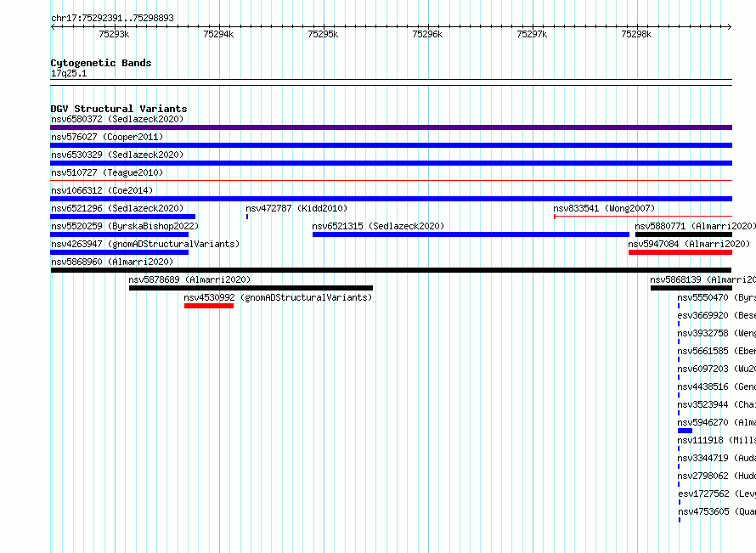The image size is (756, 553).
Task: Click the 75296k ruler position label
Action: click(x=427, y=34)
